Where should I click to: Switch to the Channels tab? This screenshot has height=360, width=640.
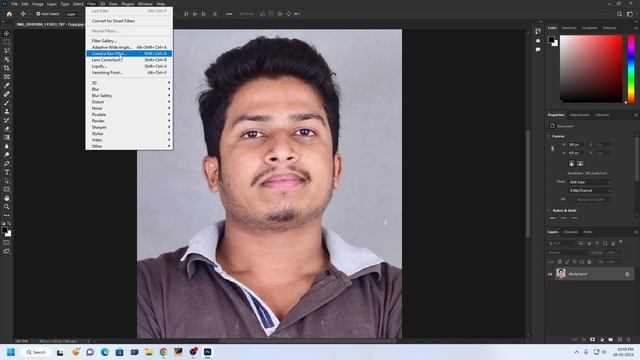coord(570,232)
